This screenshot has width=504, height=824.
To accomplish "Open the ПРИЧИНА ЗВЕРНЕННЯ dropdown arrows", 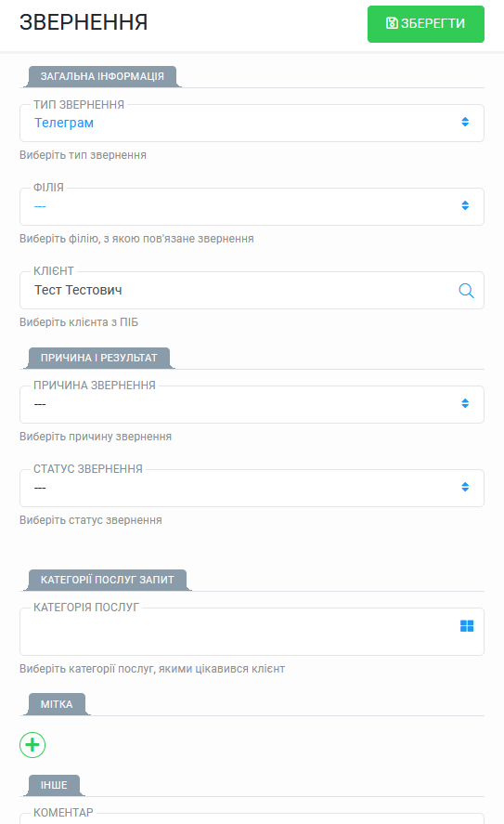I will 465,403.
